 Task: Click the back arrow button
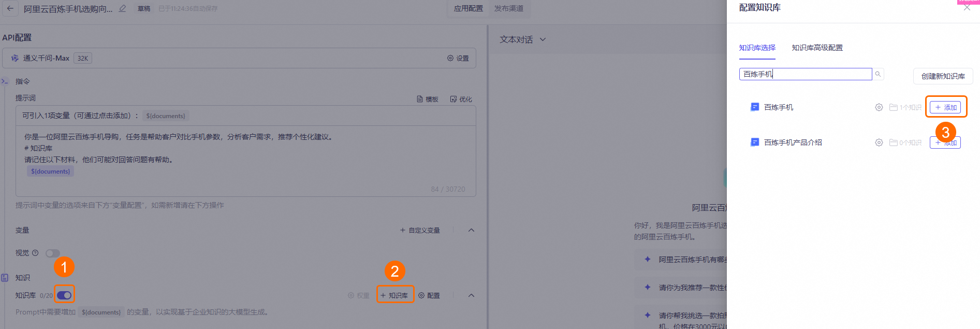[10, 8]
